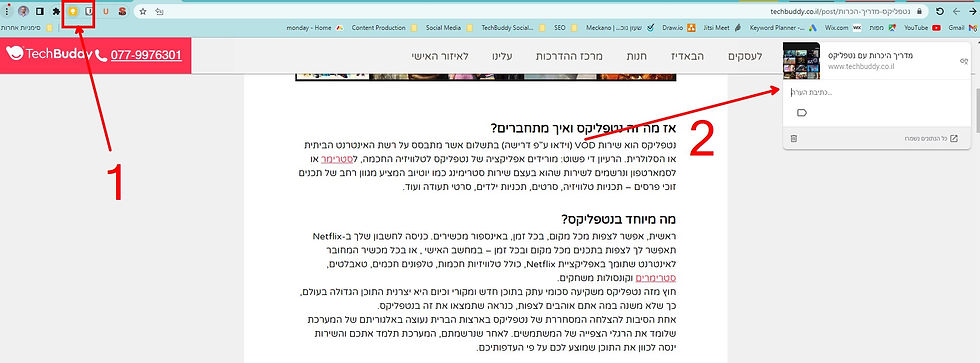
Task: Open the Social Media bookmarks folder
Action: point(449,27)
